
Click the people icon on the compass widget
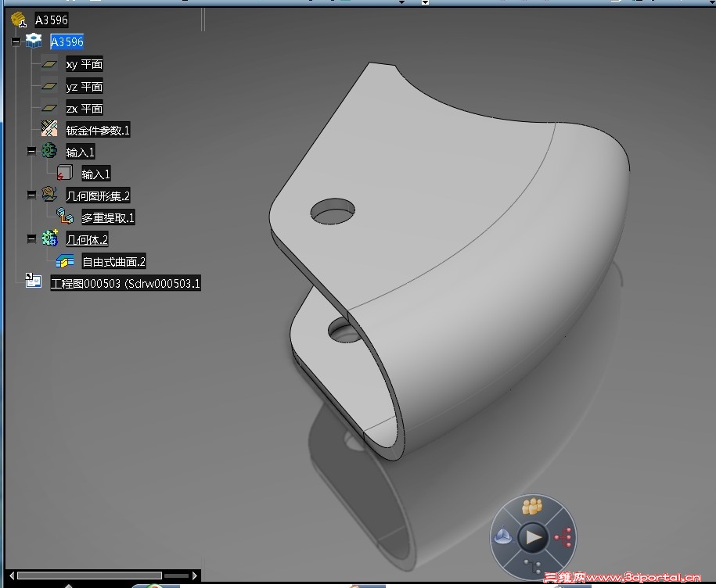[532, 507]
